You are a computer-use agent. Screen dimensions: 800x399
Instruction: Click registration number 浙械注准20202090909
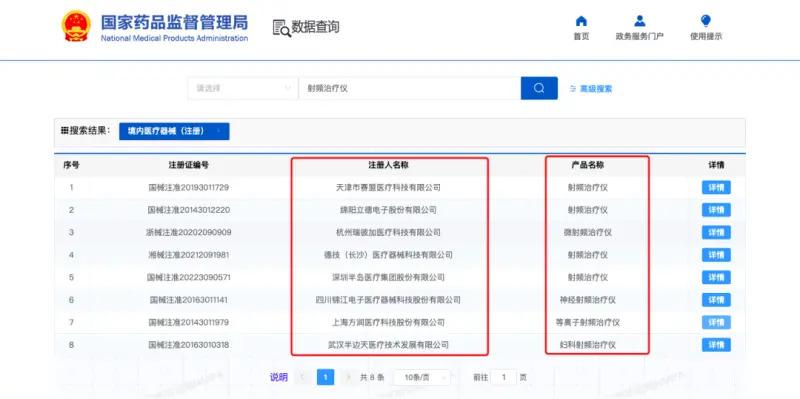(x=188, y=232)
